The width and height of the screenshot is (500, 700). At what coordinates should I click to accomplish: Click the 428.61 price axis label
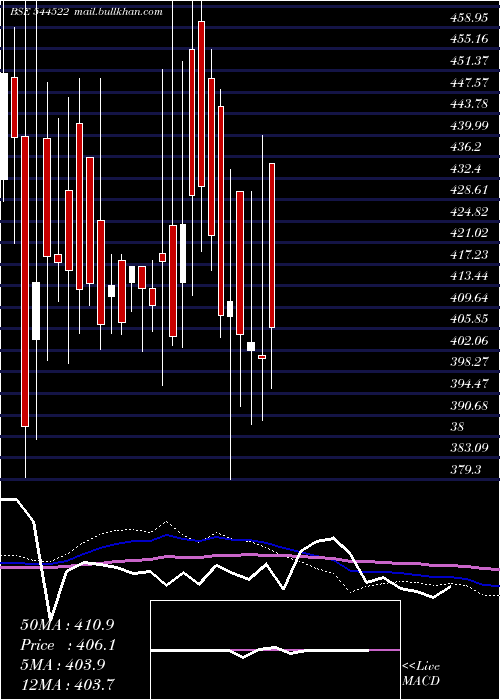(x=469, y=190)
